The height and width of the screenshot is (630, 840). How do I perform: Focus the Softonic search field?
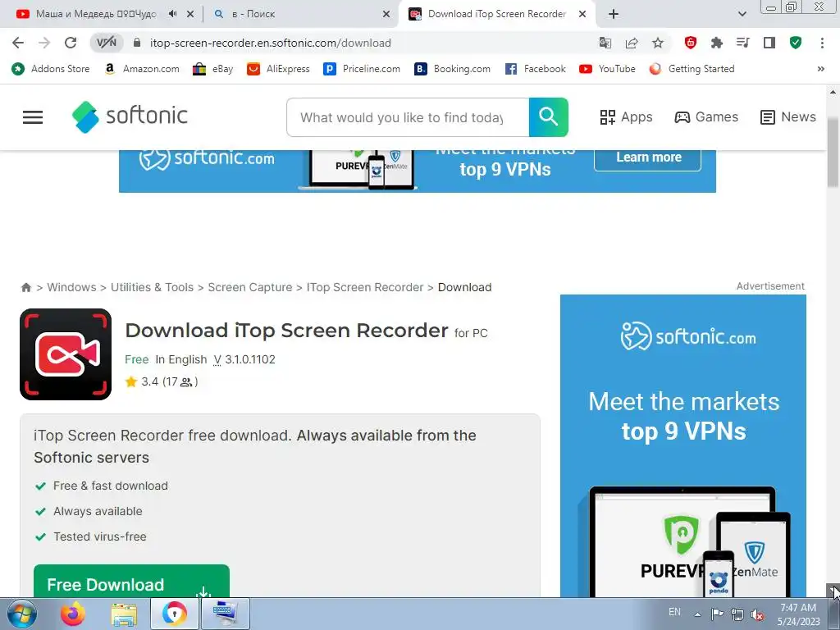(x=408, y=117)
